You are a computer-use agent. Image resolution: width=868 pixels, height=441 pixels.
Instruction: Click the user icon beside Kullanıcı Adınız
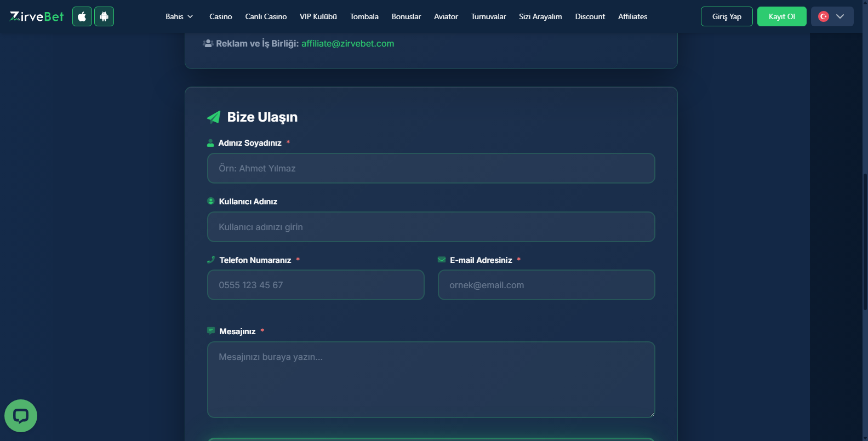210,201
